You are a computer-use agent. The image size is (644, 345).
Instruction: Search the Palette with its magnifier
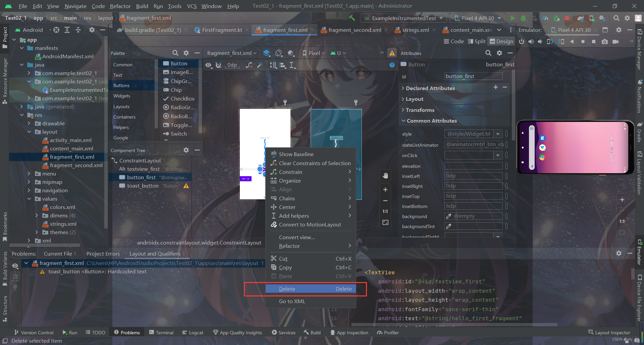[175, 53]
